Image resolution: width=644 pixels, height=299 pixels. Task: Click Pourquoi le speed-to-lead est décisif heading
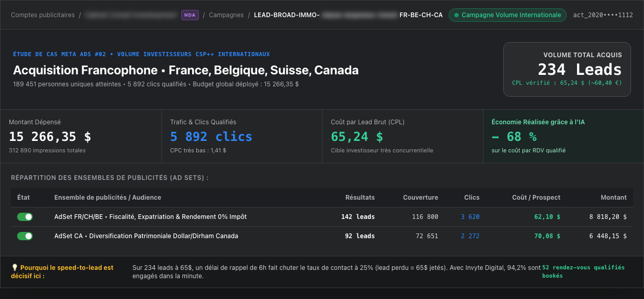tap(62, 271)
